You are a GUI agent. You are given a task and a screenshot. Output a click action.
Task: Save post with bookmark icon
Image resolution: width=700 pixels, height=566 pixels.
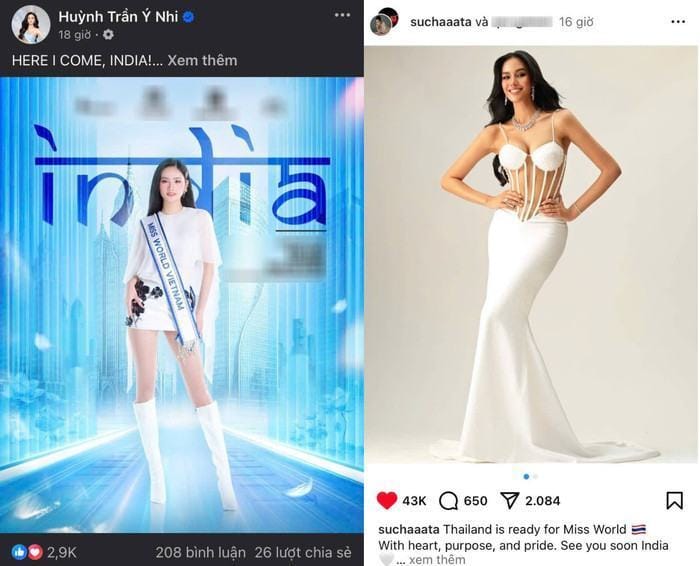(x=675, y=500)
